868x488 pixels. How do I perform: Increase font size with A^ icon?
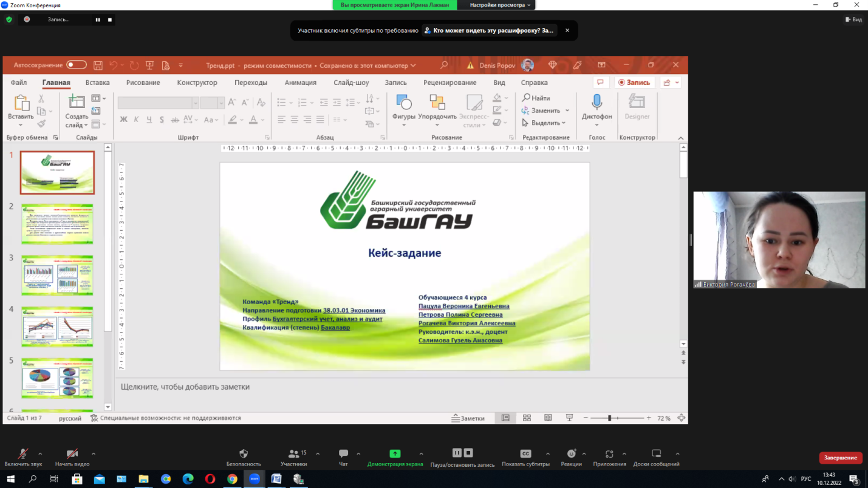(x=232, y=103)
